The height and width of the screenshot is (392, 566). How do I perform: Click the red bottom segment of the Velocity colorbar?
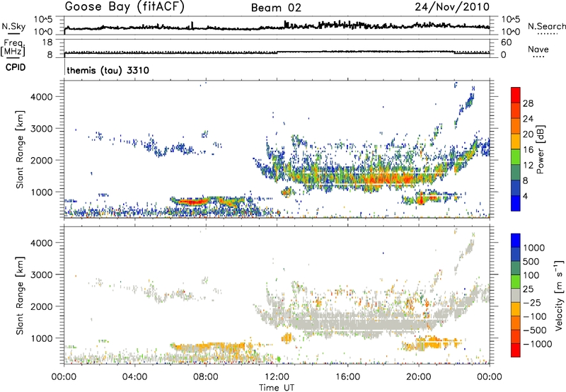[x=516, y=350]
